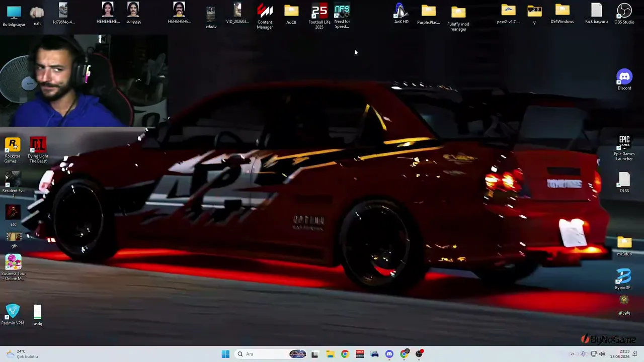Switch to Chrome with the profile badge
Screen dimensions: 644x362
pos(405,354)
